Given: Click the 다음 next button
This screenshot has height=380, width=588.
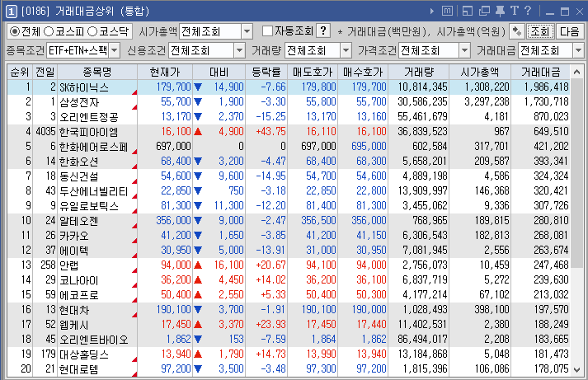Looking at the screenshot, I should (x=570, y=31).
